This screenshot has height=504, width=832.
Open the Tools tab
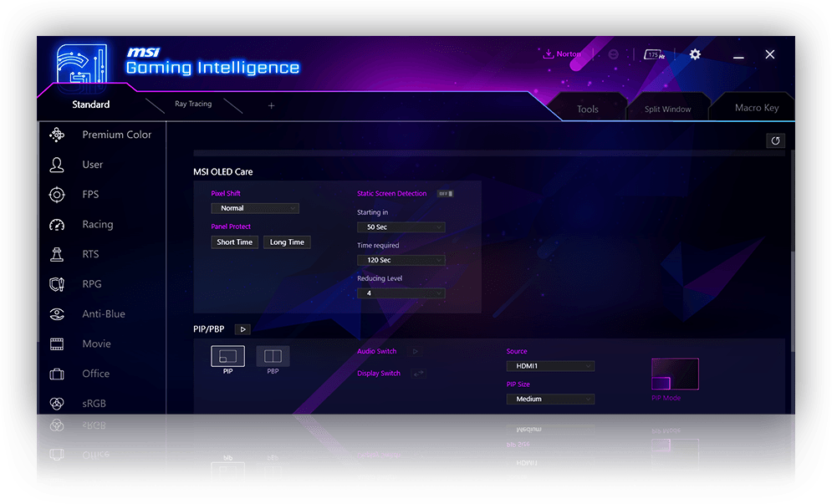pyautogui.click(x=587, y=109)
